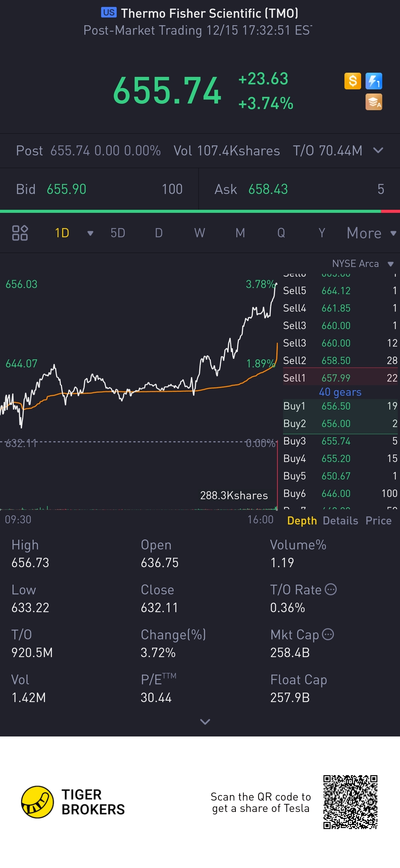Tap the orange dollar sign icon
The height and width of the screenshot is (868, 400).
(352, 81)
